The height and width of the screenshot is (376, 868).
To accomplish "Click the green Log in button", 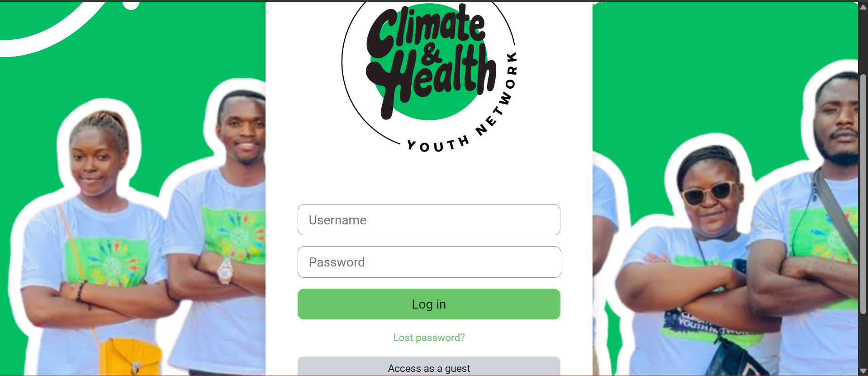I will (429, 304).
